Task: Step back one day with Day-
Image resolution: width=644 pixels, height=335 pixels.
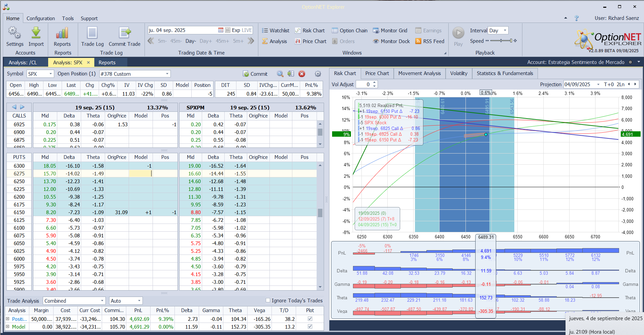Action: (191, 41)
